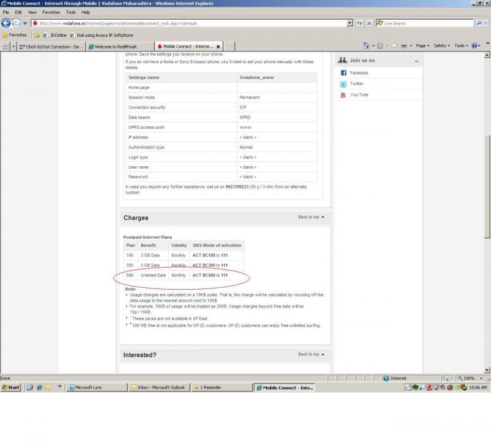The height and width of the screenshot is (448, 491).
Task: Click the system tray clock 10:06 AM
Action: 478,388
